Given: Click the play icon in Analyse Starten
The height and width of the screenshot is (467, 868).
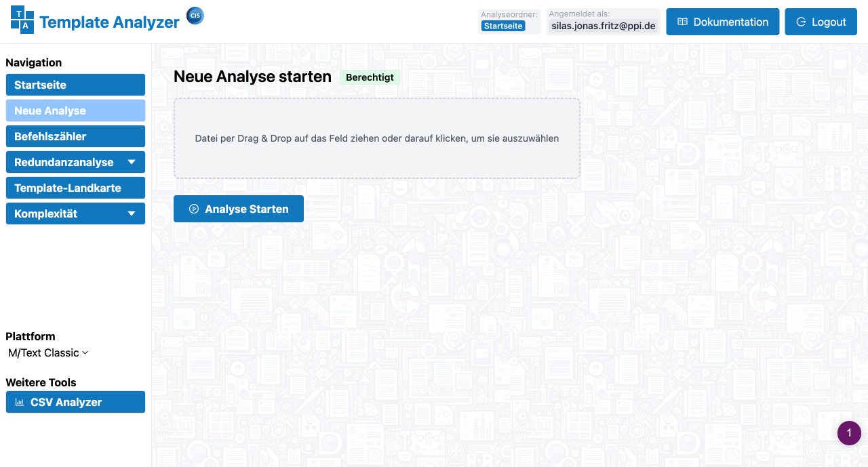Looking at the screenshot, I should tap(194, 209).
